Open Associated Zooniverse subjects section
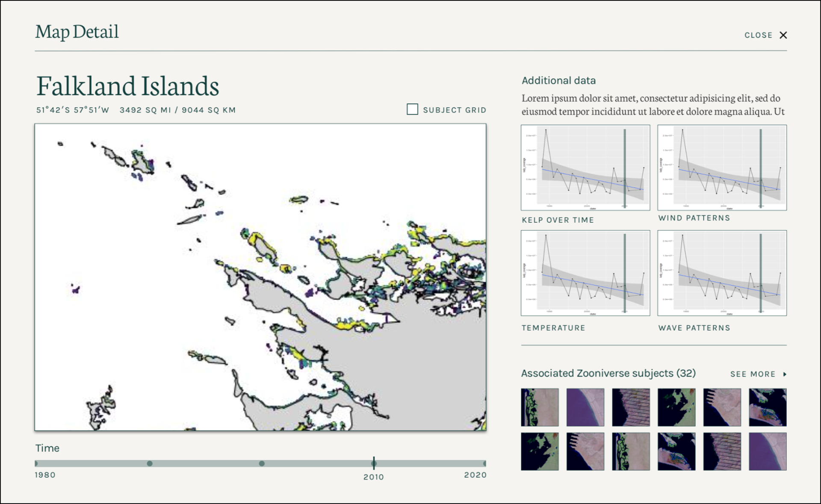The height and width of the screenshot is (504, 821). pos(608,373)
